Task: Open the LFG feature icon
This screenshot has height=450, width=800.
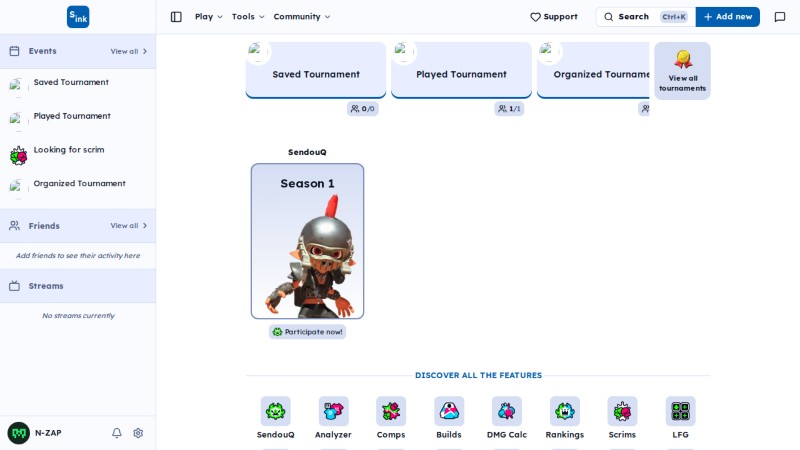Action: pyautogui.click(x=680, y=411)
